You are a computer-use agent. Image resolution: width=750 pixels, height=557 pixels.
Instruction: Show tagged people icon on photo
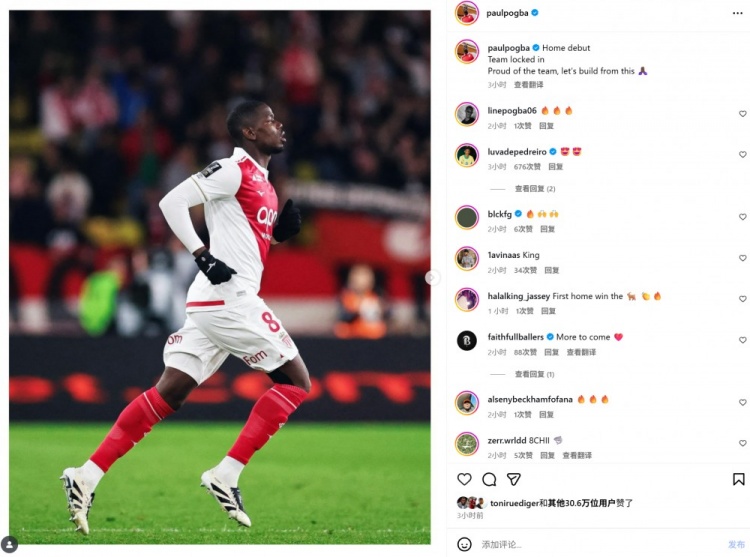(10, 544)
